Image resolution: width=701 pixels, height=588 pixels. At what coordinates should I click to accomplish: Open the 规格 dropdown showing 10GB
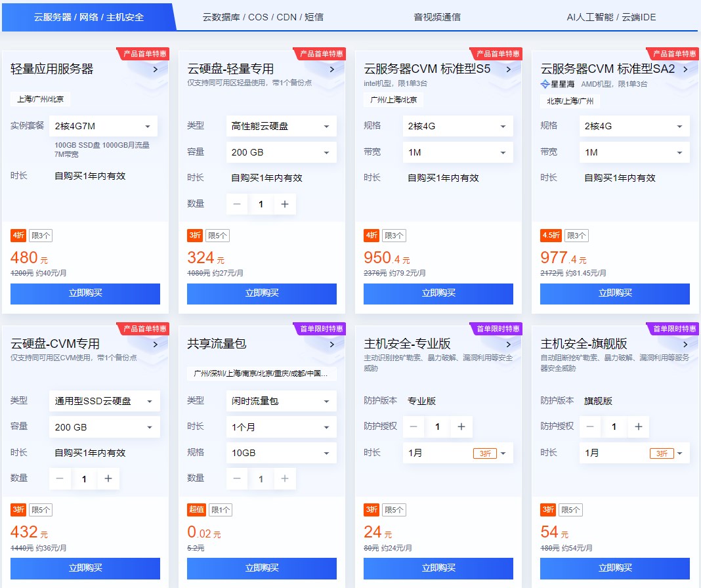click(281, 453)
